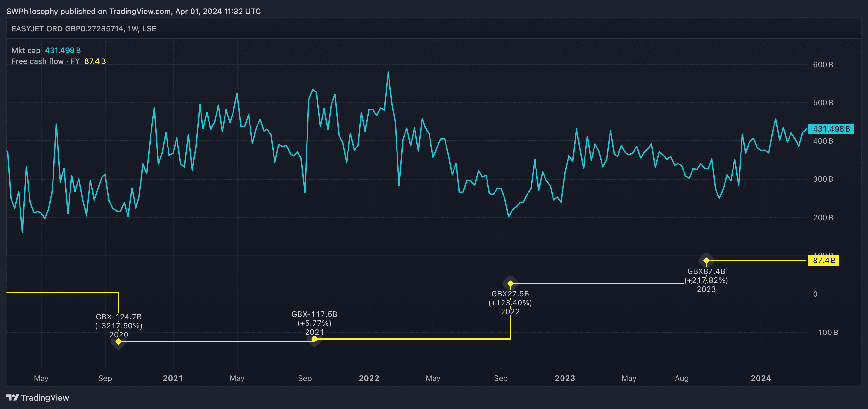868x409 pixels.
Task: Click the 2021 time axis label
Action: tap(173, 378)
